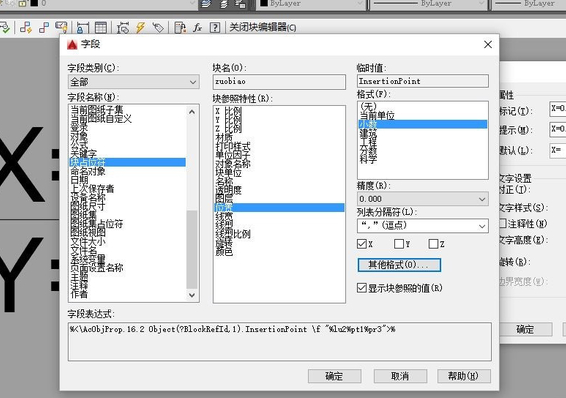
Task: Click the black color swatch beside ByLayer
Action: [264, 4]
